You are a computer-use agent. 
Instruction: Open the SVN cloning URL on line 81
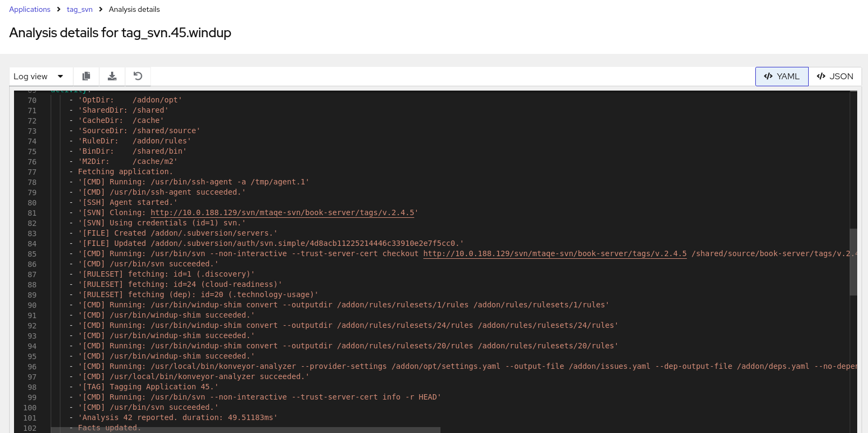click(282, 212)
